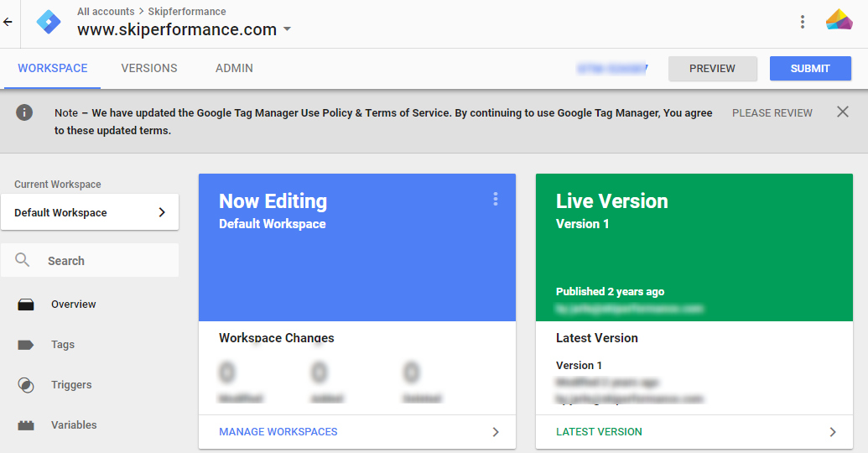Click the Variables sidebar icon
This screenshot has width=868, height=453.
[26, 425]
